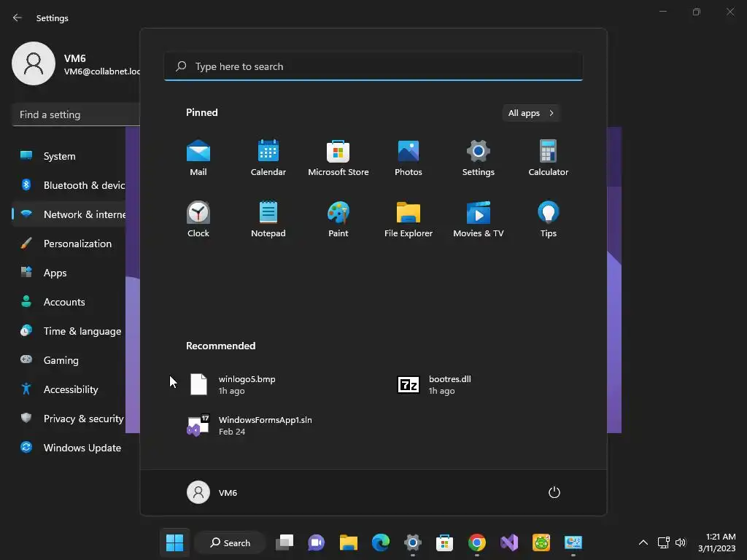
Task: Click the network tray icon
Action: (664, 542)
